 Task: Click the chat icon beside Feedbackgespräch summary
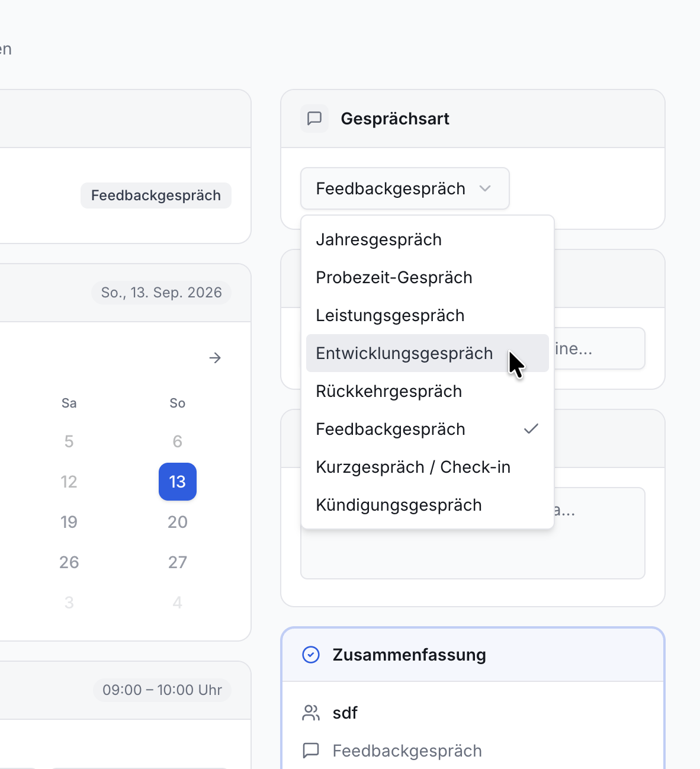311,751
